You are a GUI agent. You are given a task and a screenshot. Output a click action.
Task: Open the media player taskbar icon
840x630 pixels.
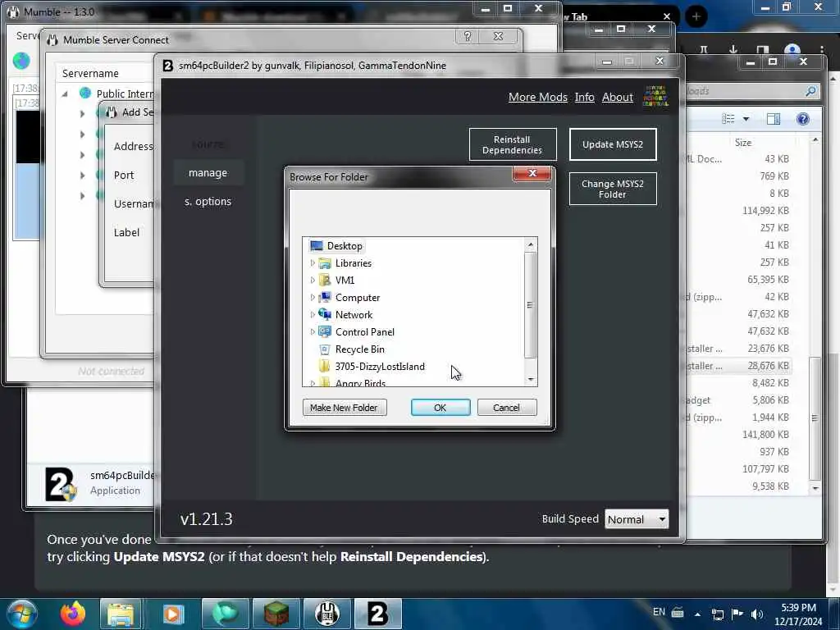tap(172, 614)
